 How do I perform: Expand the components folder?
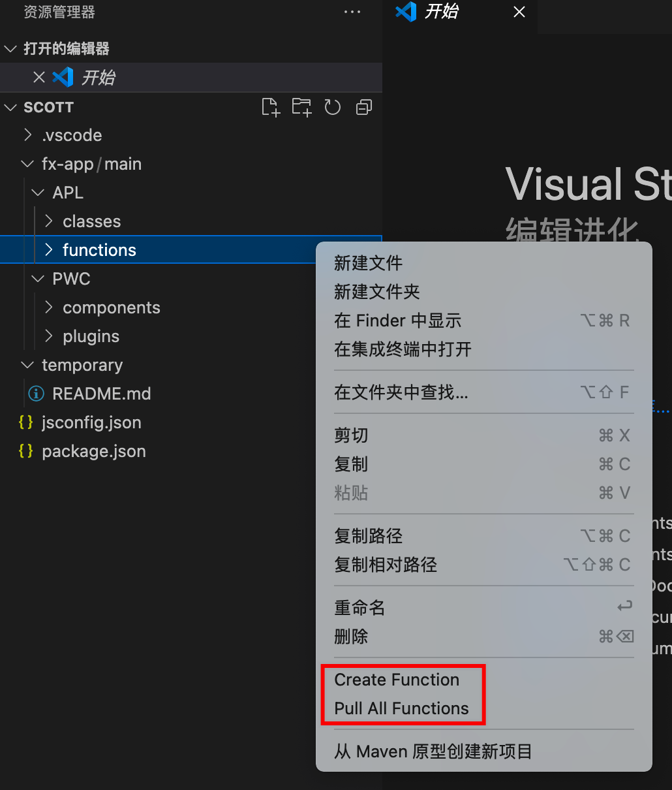pos(48,308)
